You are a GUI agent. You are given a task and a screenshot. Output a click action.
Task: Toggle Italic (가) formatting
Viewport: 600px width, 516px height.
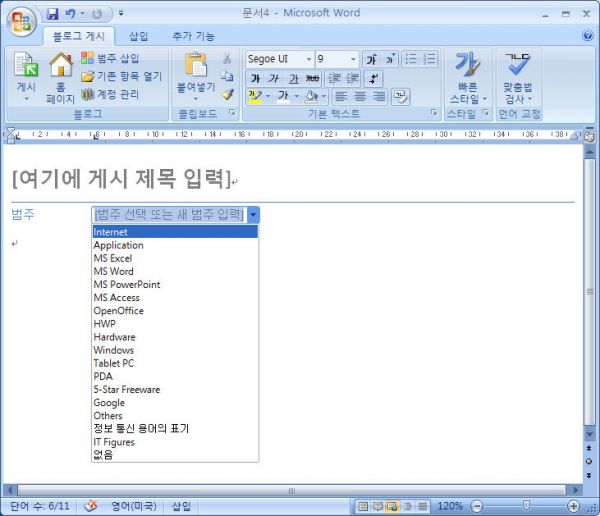pyautogui.click(x=274, y=78)
